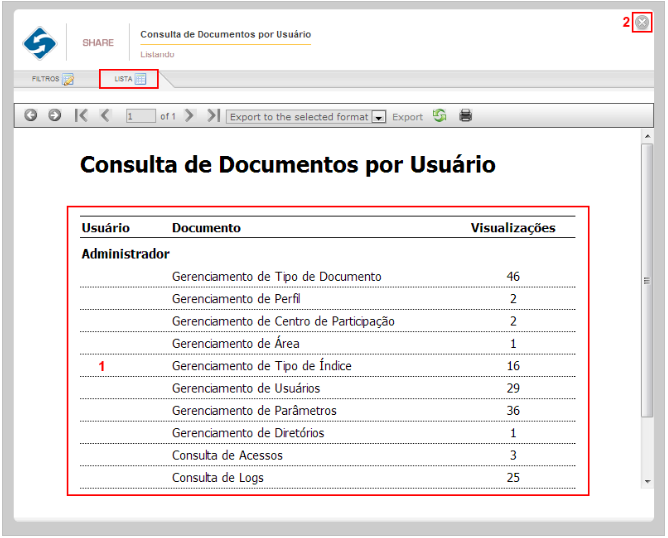The width and height of the screenshot is (668, 538).
Task: Select Gerenciamento de Área row
Action: coord(327,344)
